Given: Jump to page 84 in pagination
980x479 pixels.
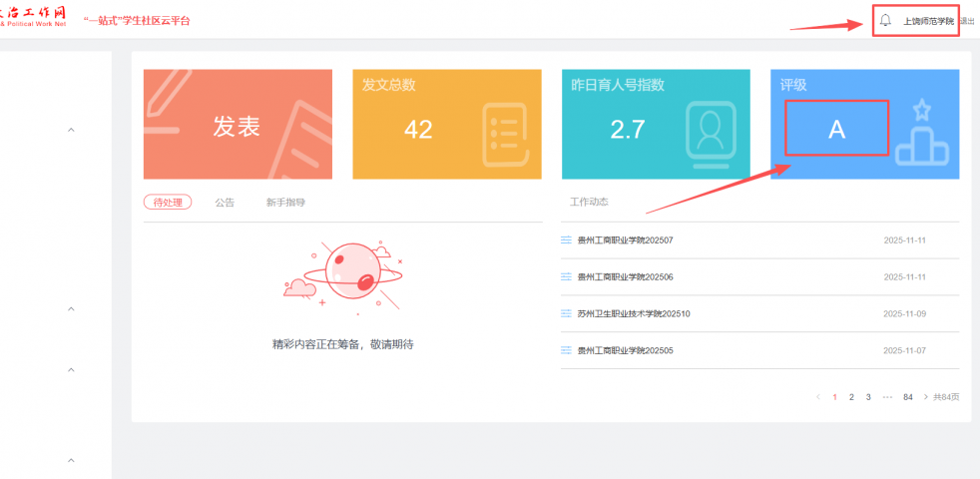Looking at the screenshot, I should (907, 397).
